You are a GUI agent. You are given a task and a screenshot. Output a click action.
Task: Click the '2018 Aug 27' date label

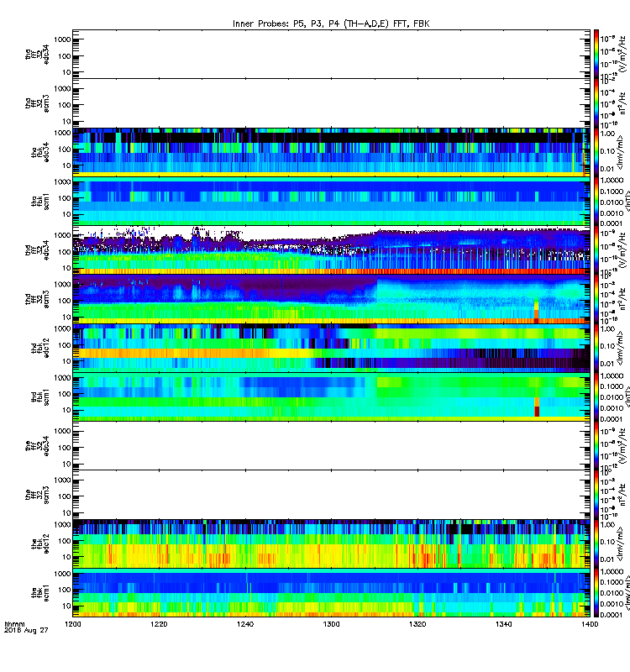(26, 630)
